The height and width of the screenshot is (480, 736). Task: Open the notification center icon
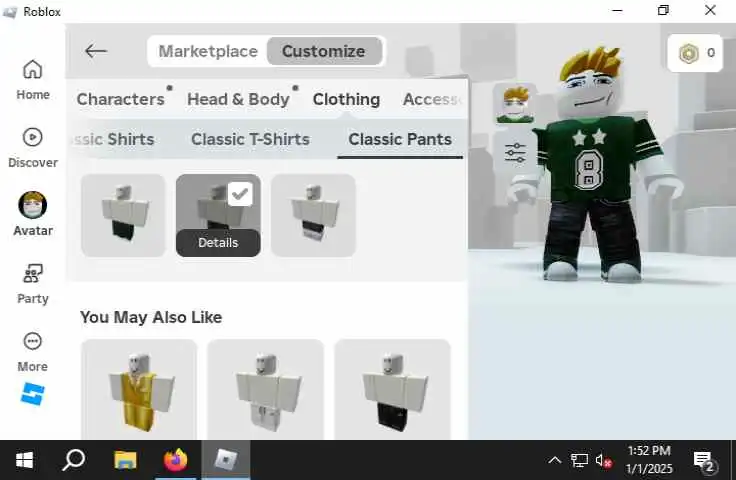pos(705,461)
